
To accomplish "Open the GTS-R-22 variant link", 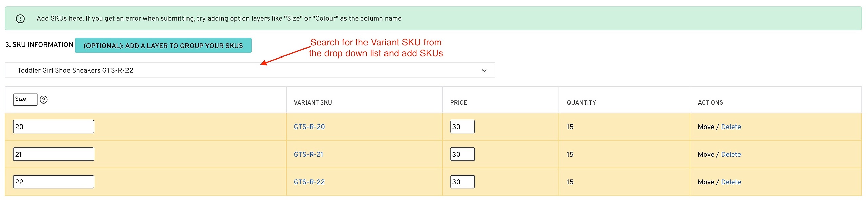I will point(309,182).
